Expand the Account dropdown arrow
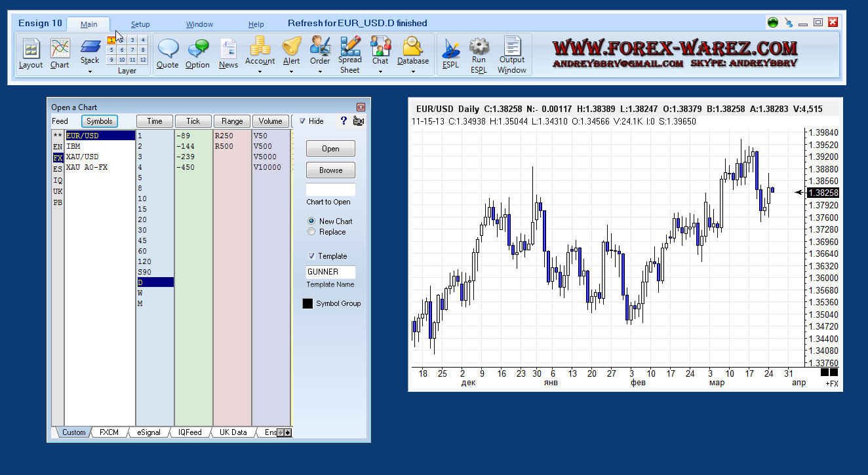 pyautogui.click(x=260, y=71)
